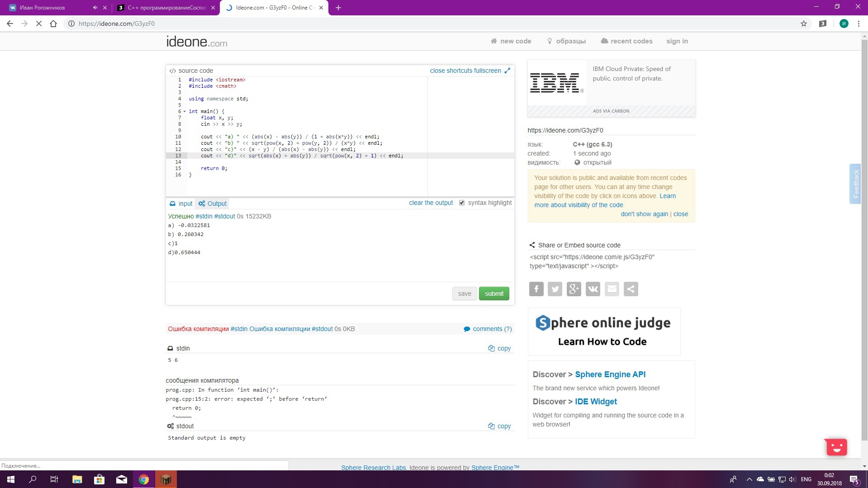Click the save button

pyautogui.click(x=465, y=294)
